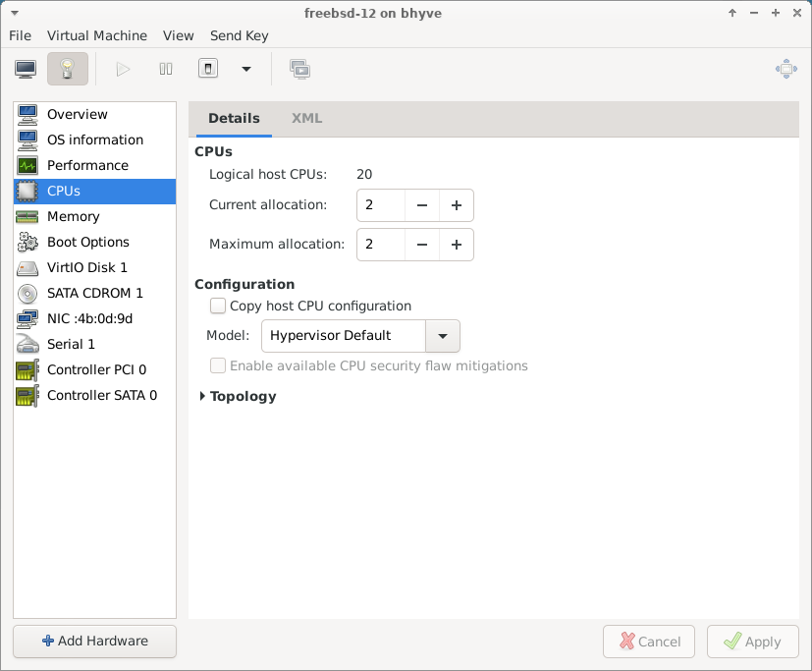Click the lightbulb hardware details icon
The image size is (812, 671).
(67, 69)
